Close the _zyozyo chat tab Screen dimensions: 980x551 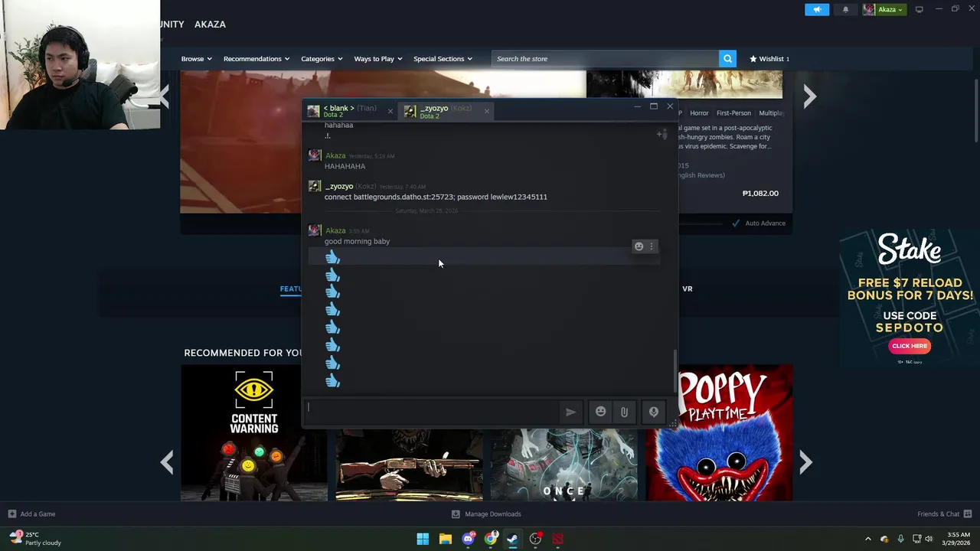tap(486, 112)
